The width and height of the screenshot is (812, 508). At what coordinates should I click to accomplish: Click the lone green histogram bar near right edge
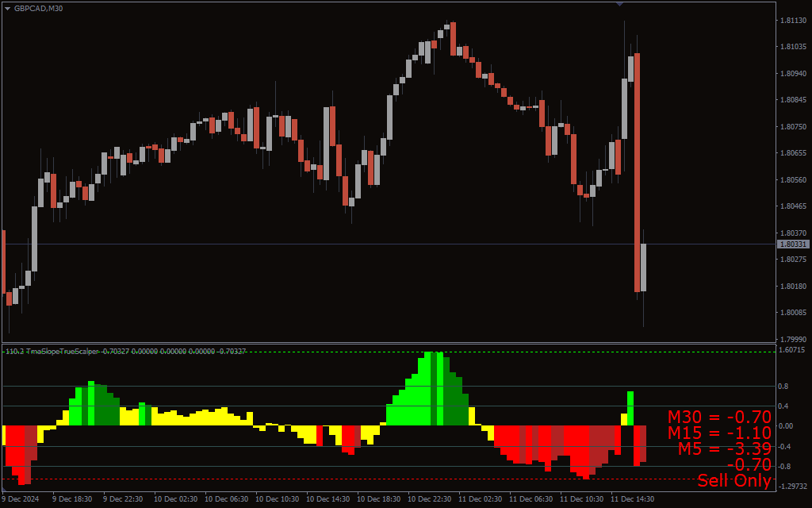pyautogui.click(x=630, y=407)
